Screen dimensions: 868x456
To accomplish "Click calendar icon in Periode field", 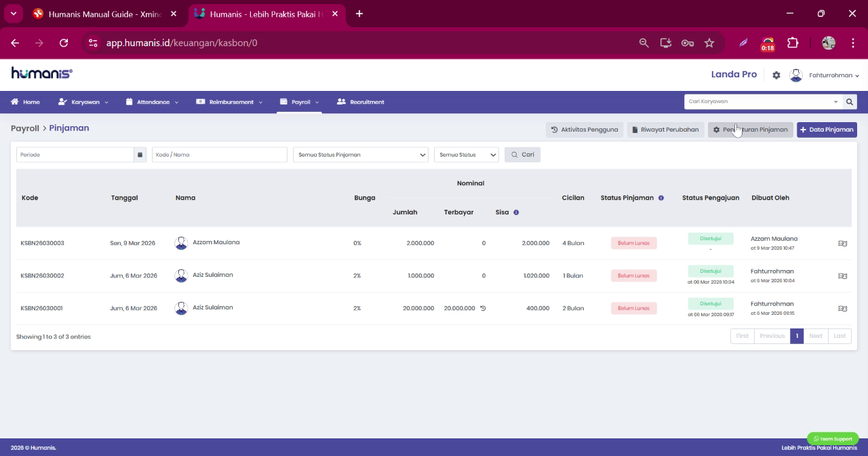I will click(x=140, y=155).
